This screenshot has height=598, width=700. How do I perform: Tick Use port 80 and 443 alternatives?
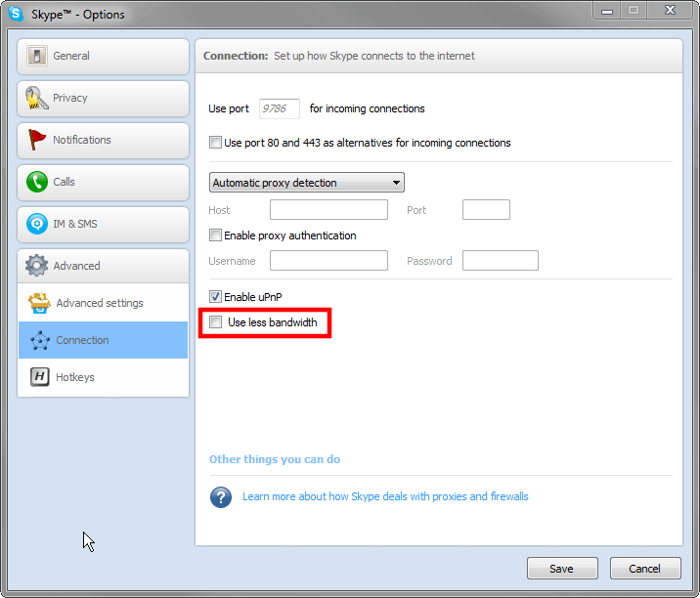pos(216,143)
